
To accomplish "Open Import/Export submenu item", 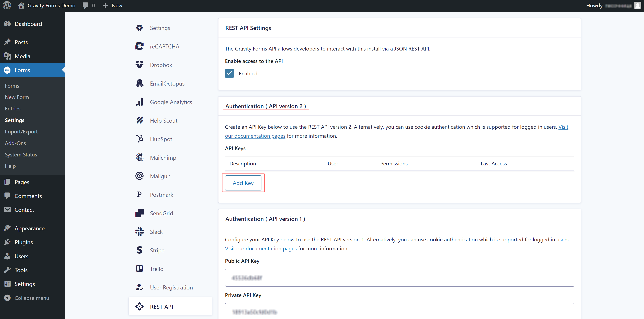I will tap(21, 132).
